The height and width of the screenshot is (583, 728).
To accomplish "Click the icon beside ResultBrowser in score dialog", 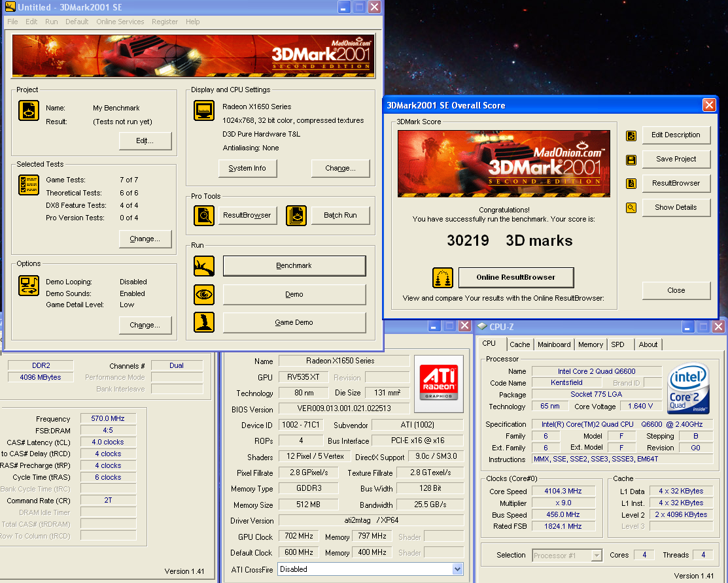I will pos(631,184).
